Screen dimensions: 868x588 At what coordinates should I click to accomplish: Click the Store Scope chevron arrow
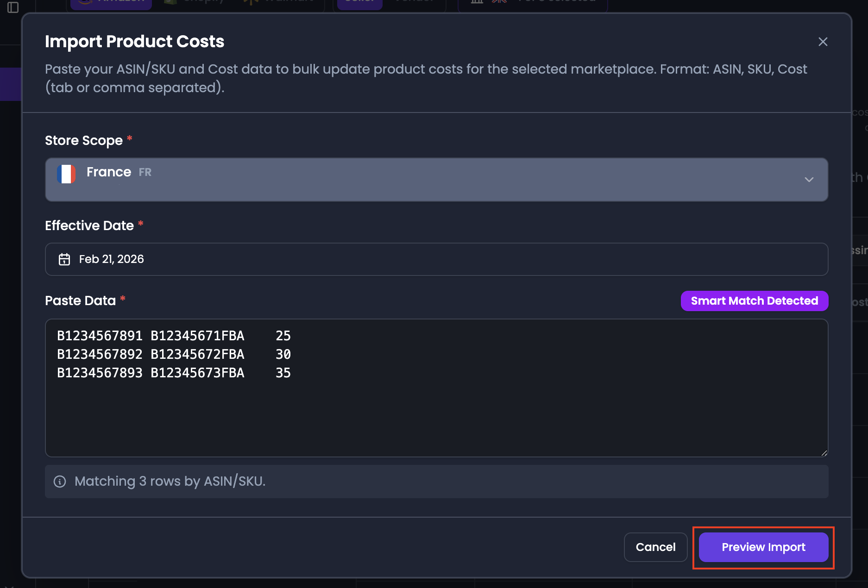(x=809, y=180)
